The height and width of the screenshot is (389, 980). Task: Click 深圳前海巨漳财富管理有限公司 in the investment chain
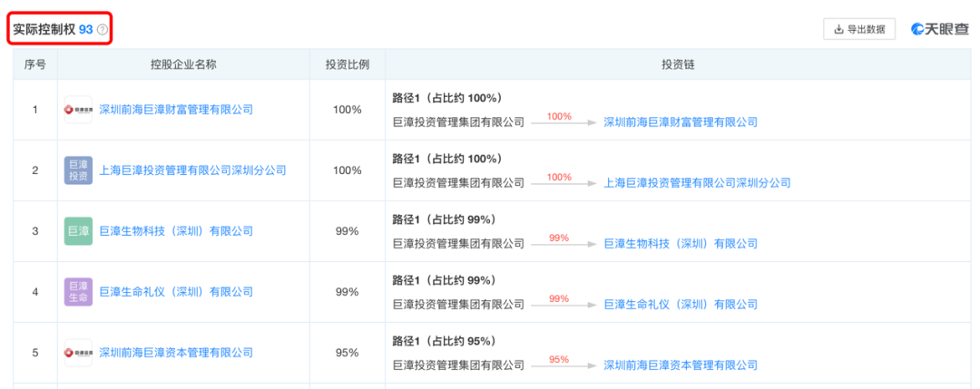click(681, 122)
